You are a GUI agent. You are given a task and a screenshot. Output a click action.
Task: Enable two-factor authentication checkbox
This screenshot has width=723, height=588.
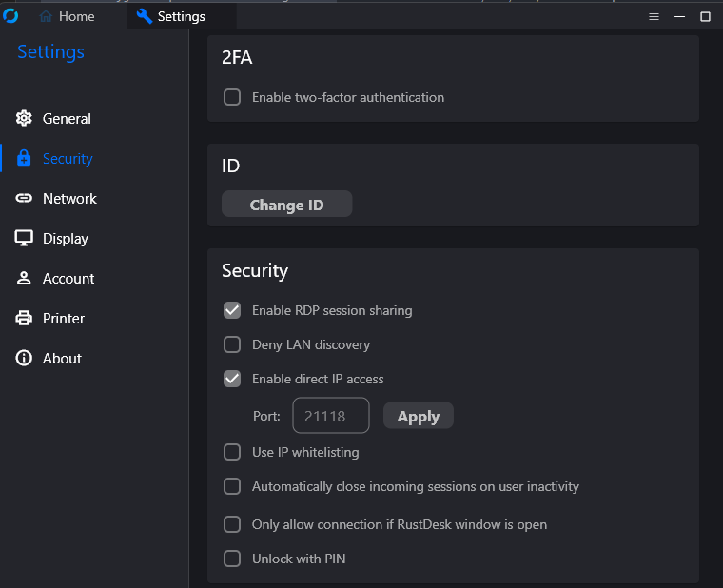pos(232,97)
